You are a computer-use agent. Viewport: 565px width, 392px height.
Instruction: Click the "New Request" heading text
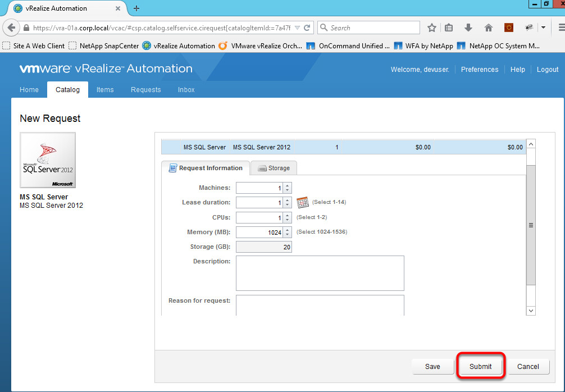[x=50, y=118]
